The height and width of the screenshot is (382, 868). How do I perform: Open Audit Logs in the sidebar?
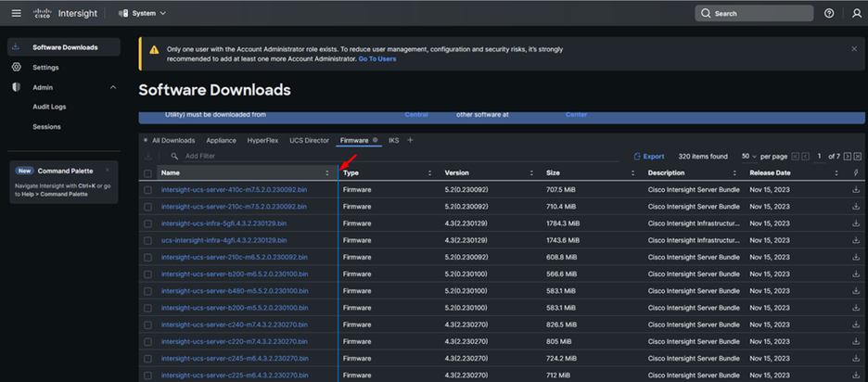(49, 107)
